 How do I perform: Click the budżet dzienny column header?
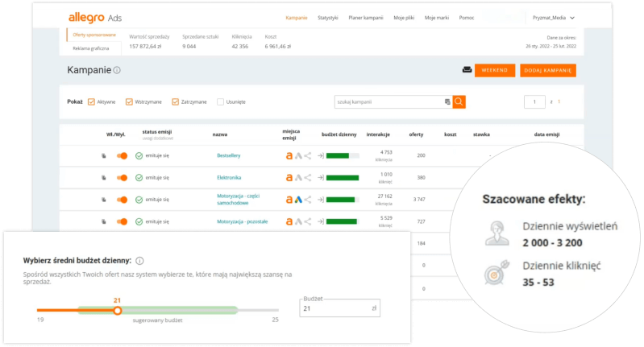click(x=339, y=134)
